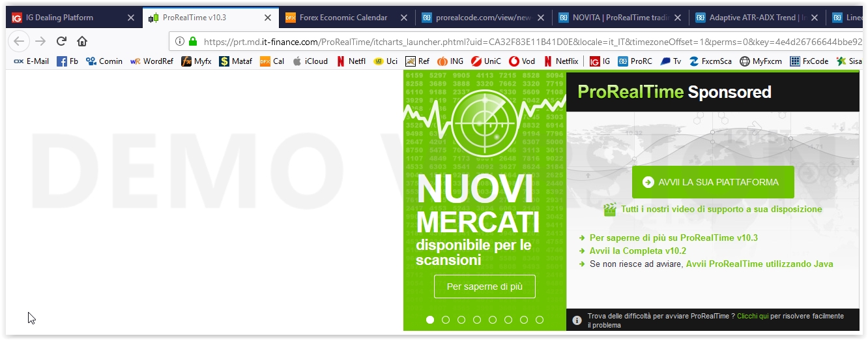This screenshot has width=868, height=340.
Task: Open the Cal bookmark
Action: (x=272, y=61)
